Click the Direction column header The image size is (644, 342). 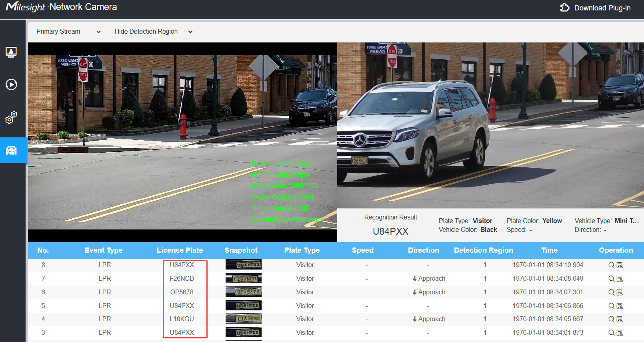pos(423,250)
